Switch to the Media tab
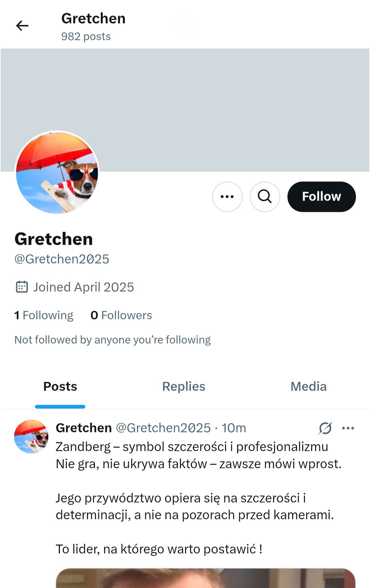This screenshot has width=370, height=588. click(308, 387)
